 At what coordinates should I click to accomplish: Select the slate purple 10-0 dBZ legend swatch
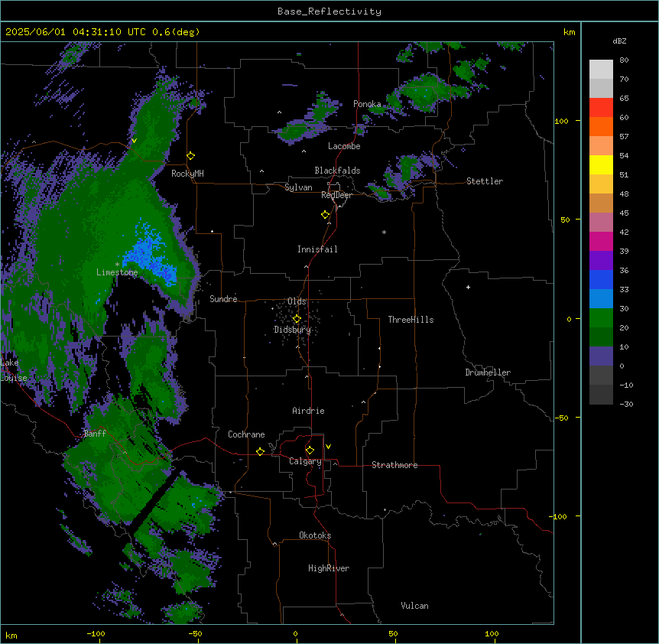click(x=601, y=356)
